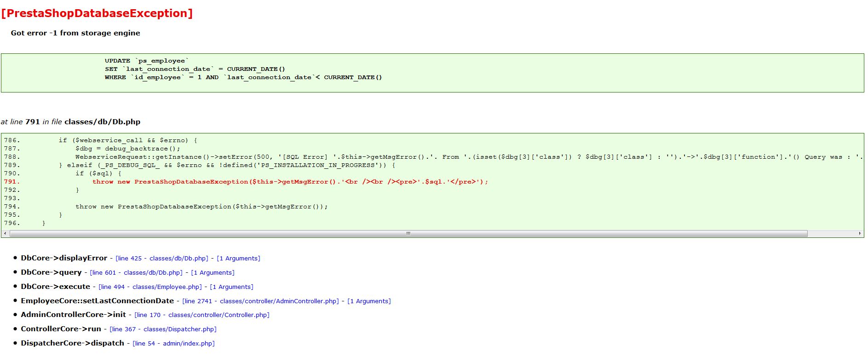The image size is (868, 363).
Task: Open DispatcherCore->dispatch stack entry
Action: [x=72, y=343]
